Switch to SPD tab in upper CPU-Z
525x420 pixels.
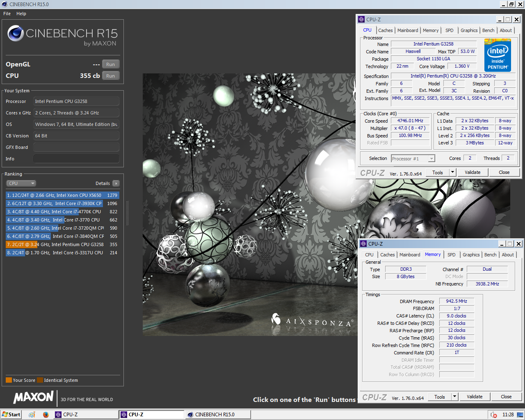pyautogui.click(x=450, y=30)
